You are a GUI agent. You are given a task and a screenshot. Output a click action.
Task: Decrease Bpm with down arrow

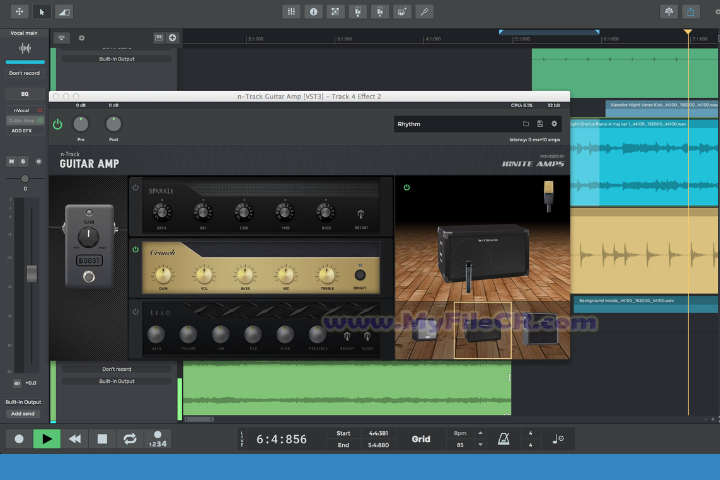(x=480, y=444)
